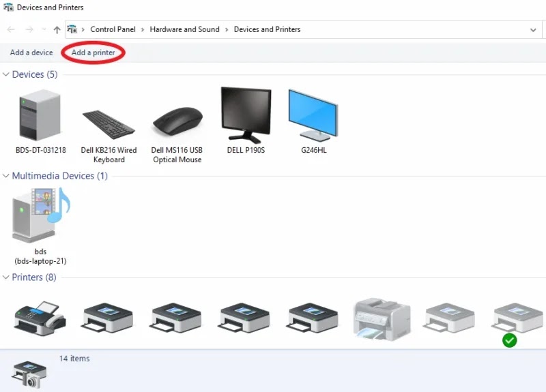Select the DELL P190S monitor icon
The image size is (546, 392).
[x=246, y=115]
